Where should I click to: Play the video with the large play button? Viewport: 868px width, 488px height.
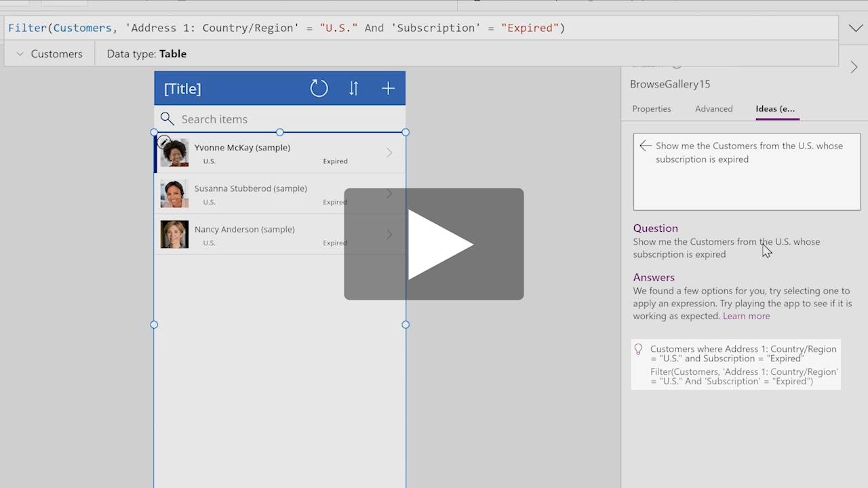(434, 244)
